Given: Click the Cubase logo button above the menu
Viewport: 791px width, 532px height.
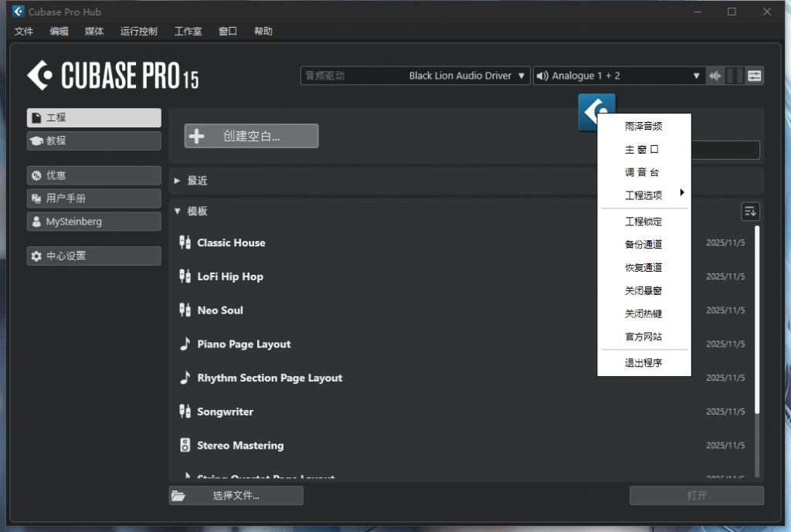Looking at the screenshot, I should click(x=596, y=111).
